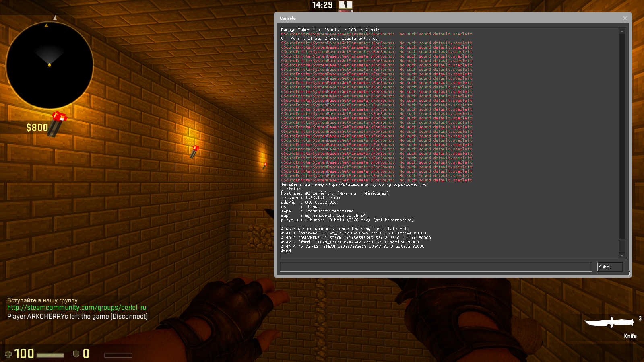Click the console scrollbar down arrow
The image size is (644, 362).
(622, 256)
